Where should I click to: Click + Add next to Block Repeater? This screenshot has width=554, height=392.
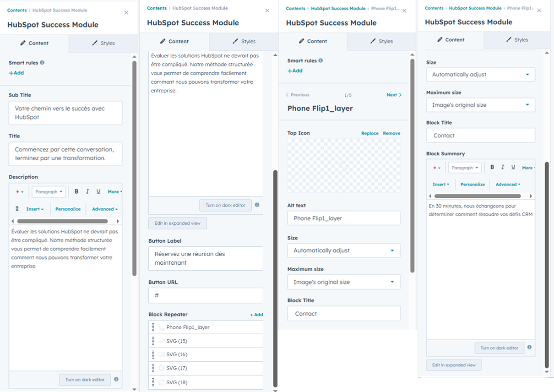(x=256, y=315)
